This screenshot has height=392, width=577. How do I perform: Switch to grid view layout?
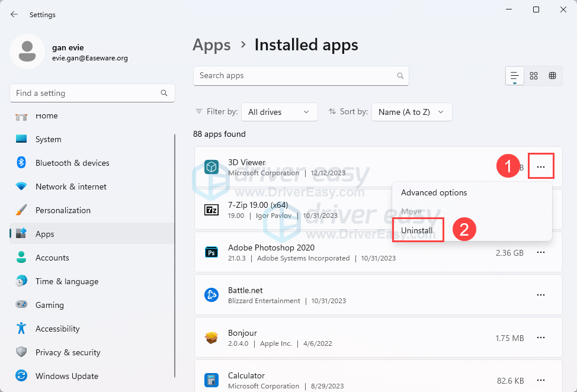534,76
